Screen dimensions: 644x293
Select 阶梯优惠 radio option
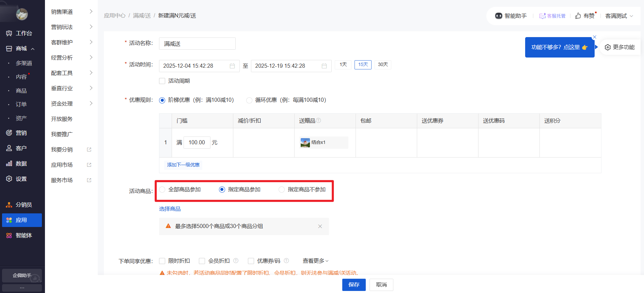pos(162,100)
